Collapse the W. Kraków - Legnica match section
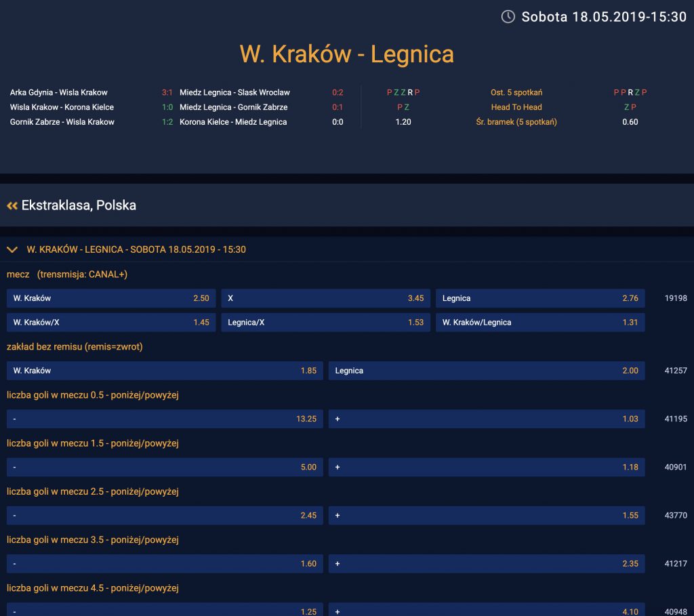 [x=12, y=249]
